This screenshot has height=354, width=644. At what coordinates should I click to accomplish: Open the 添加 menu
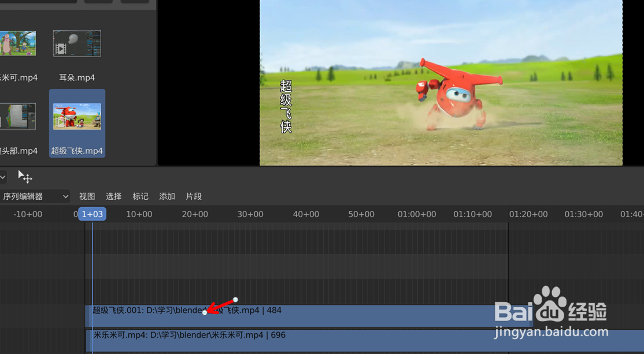point(166,196)
